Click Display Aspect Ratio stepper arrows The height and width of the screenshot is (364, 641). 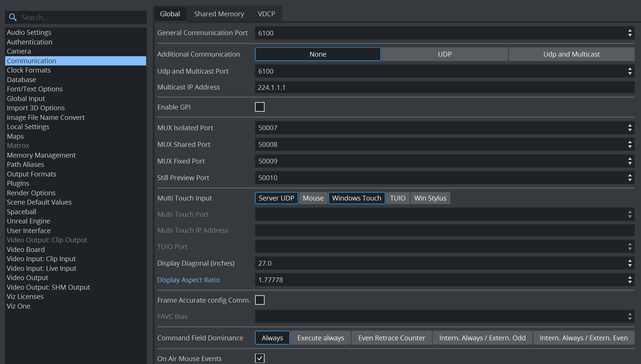coord(630,280)
